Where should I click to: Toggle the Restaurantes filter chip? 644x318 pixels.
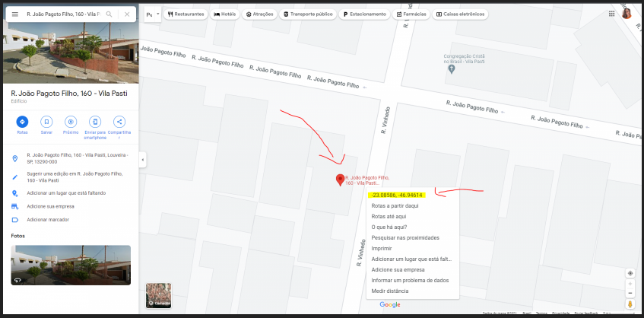[x=186, y=14]
